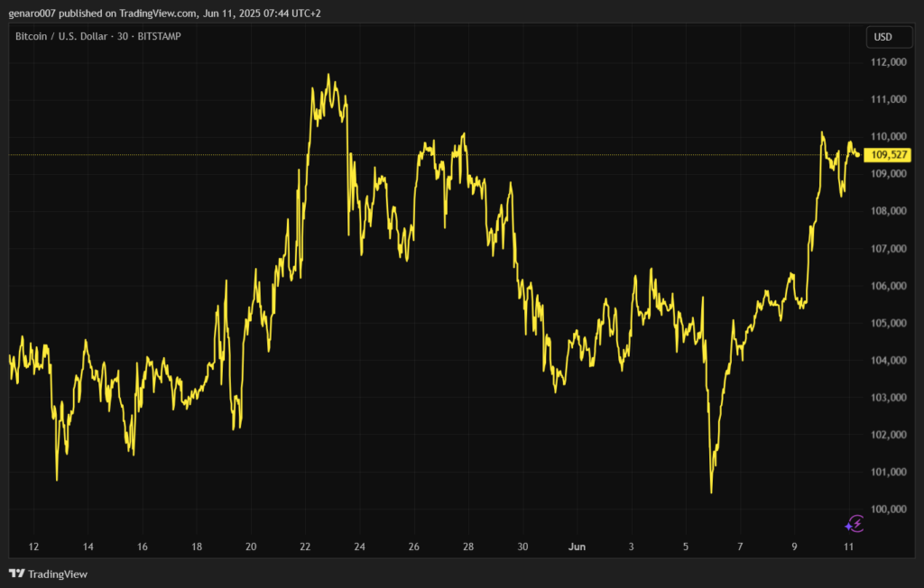The image size is (924, 588).
Task: Click the lowest dip of the price line
Action: click(711, 492)
